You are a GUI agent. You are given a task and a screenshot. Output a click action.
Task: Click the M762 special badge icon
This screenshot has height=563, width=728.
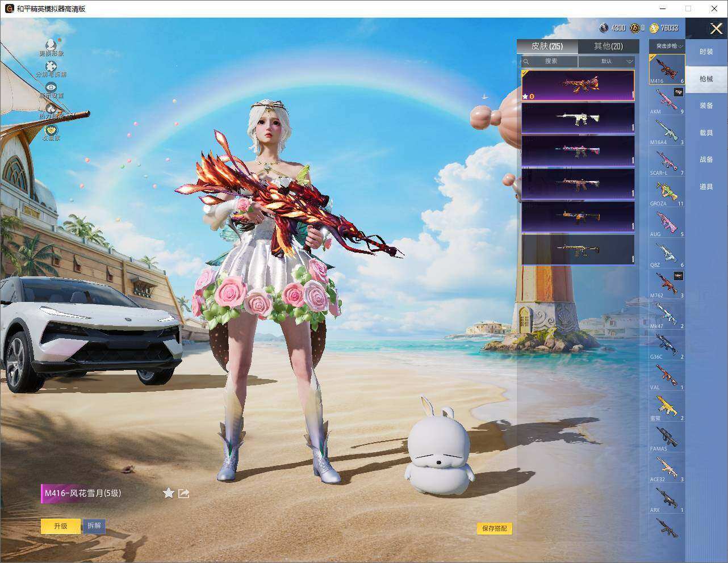click(x=679, y=276)
